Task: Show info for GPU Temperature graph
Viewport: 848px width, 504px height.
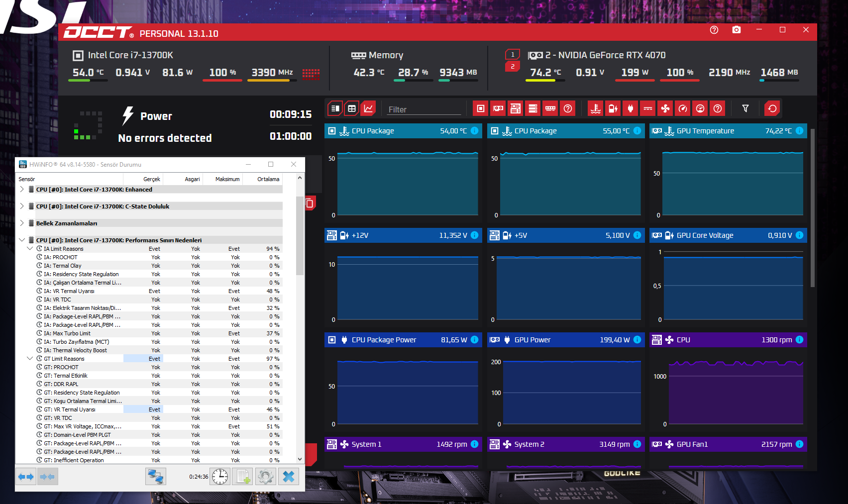Action: (x=799, y=131)
